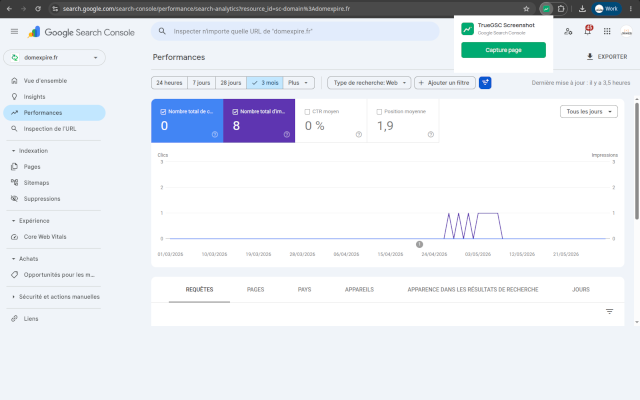Switch to the PAGES tab
The height and width of the screenshot is (400, 640).
click(x=256, y=289)
